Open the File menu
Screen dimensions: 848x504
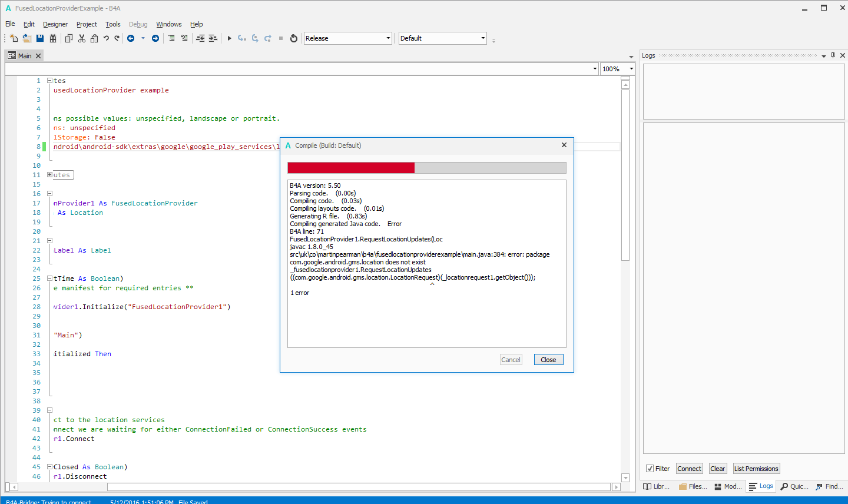click(10, 24)
